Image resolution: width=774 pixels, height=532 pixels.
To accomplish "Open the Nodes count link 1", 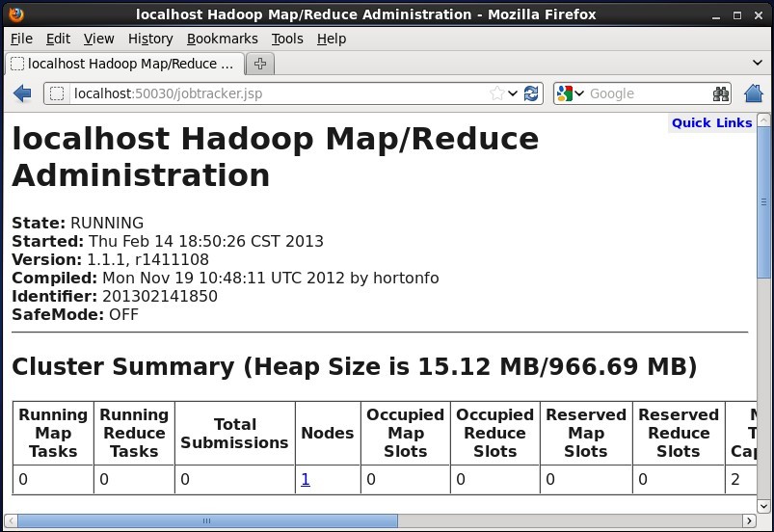I will pos(306,479).
